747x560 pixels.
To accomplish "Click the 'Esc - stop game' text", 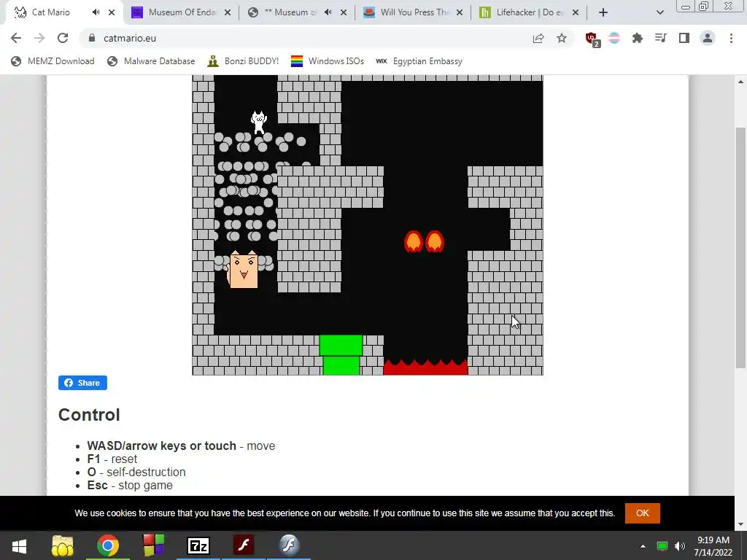I will pyautogui.click(x=130, y=485).
